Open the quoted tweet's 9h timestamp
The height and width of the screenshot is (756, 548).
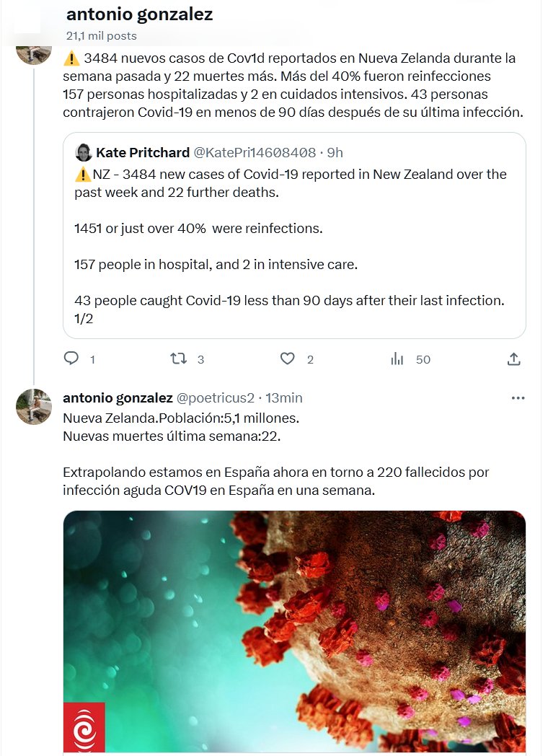point(335,152)
